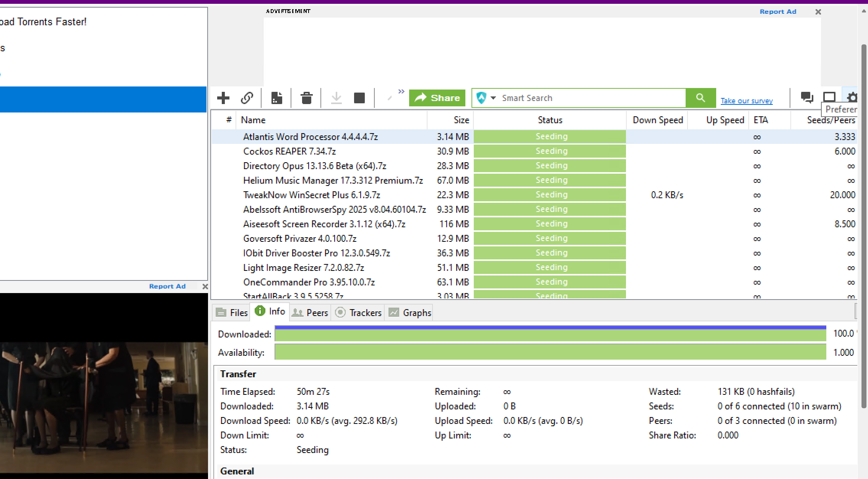Click the remote screen icon in toolbar
This screenshot has width=868, height=479.
pos(829,97)
